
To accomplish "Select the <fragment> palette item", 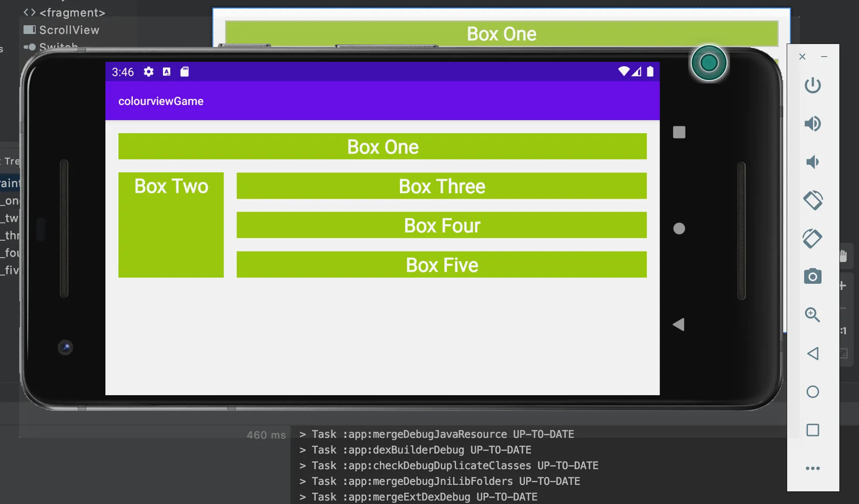I will coord(72,13).
